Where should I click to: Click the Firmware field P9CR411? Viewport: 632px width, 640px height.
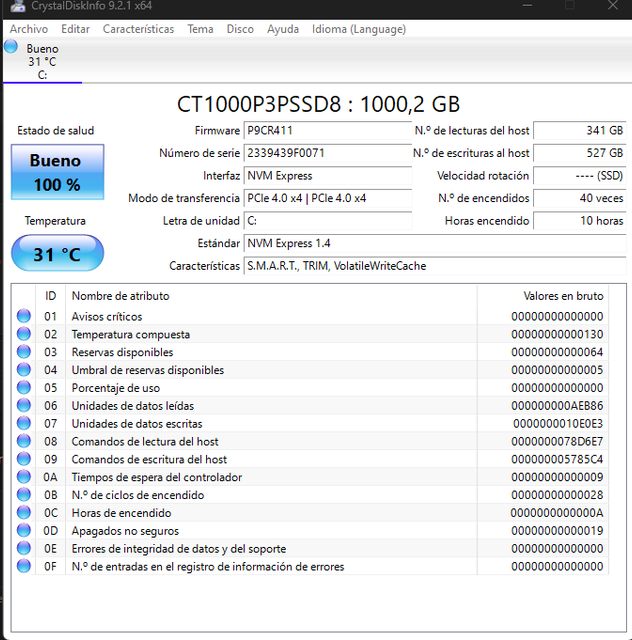click(328, 131)
